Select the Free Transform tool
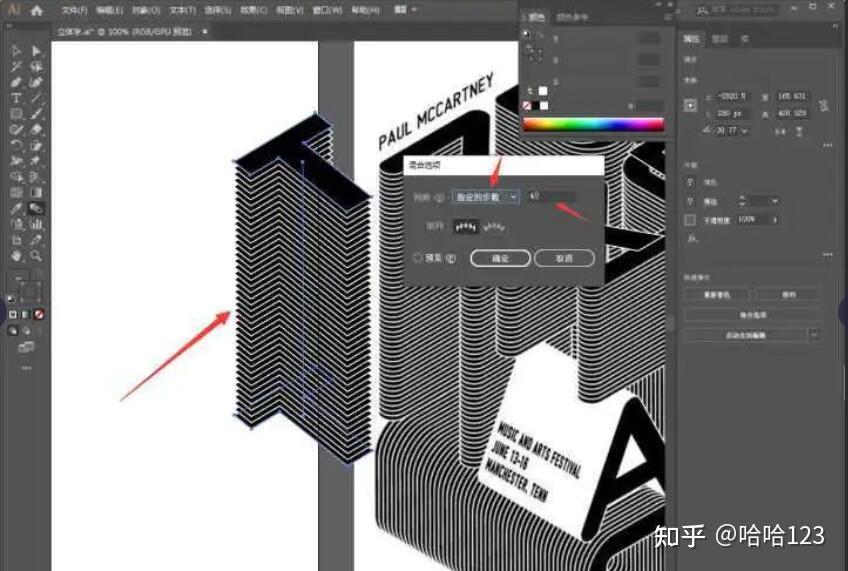Screen dimensions: 848x571 [x=36, y=161]
